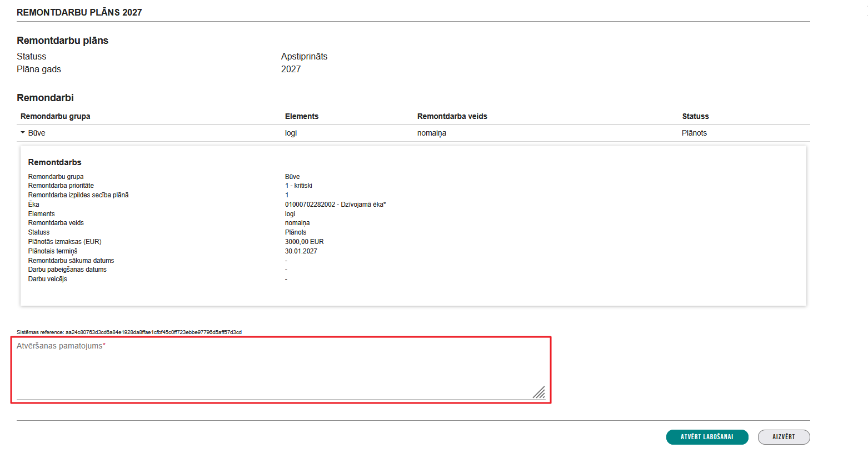Click the ATVĒRT LABOŠANAI button
Viewport: 868px width, 453px height.
[x=707, y=437]
